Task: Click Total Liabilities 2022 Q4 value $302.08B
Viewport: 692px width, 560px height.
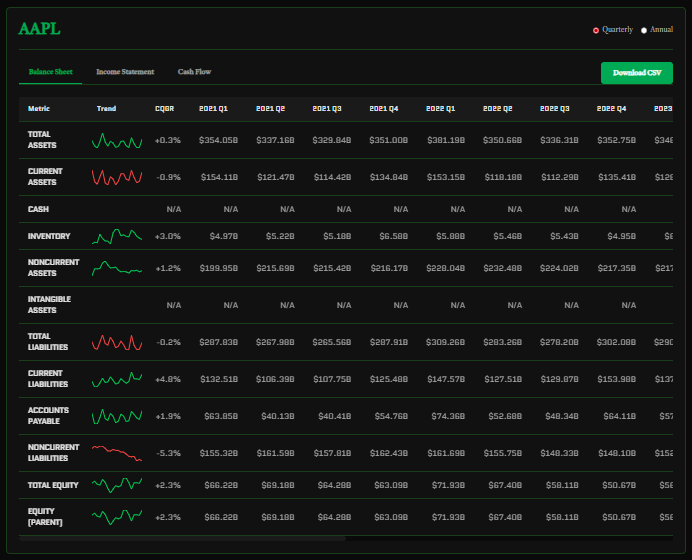Action: (616, 342)
